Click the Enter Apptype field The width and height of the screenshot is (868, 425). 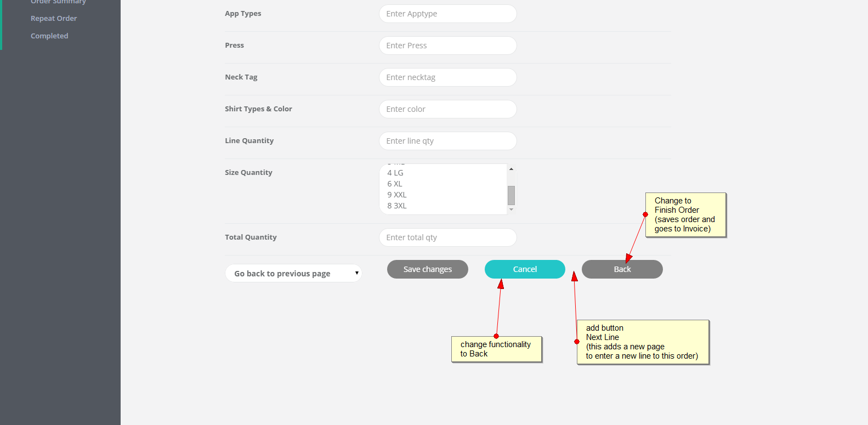coord(447,14)
